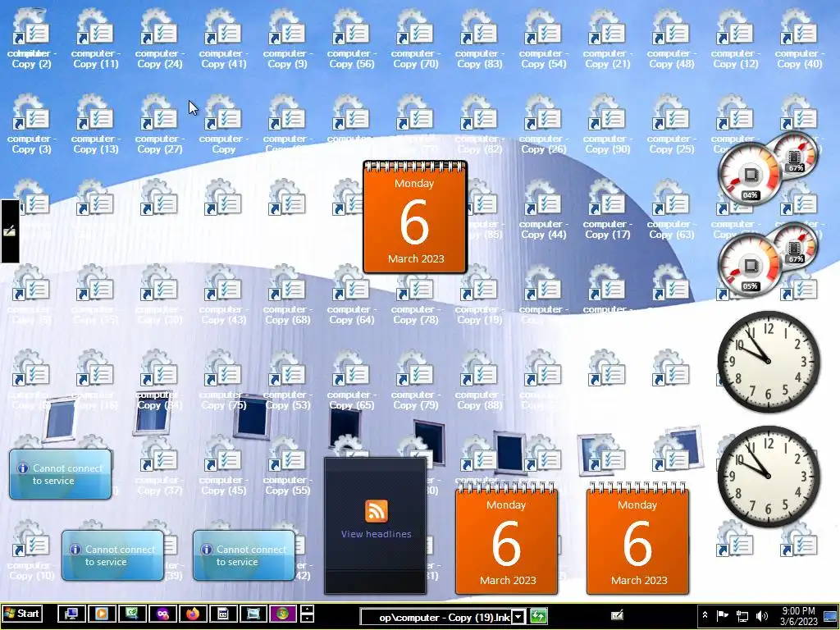Screen dimensions: 840x630
Task: Select the computer - Copy (56) shortcut
Action: tap(351, 39)
